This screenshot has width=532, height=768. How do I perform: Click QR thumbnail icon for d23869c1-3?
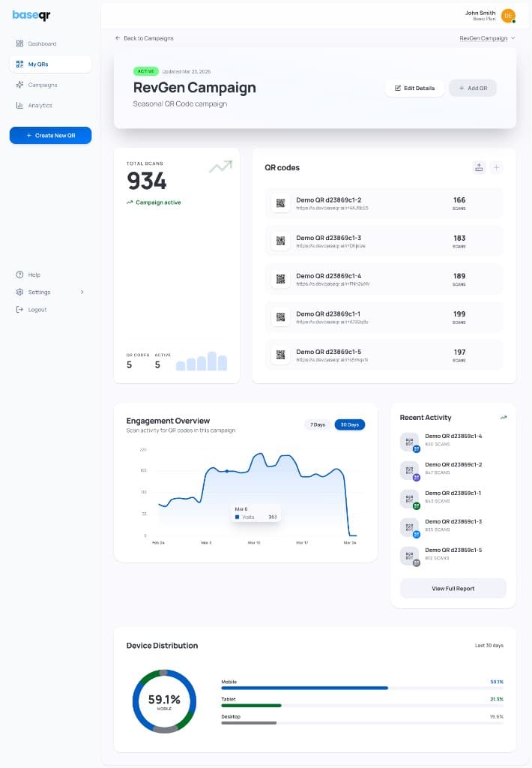click(x=280, y=241)
